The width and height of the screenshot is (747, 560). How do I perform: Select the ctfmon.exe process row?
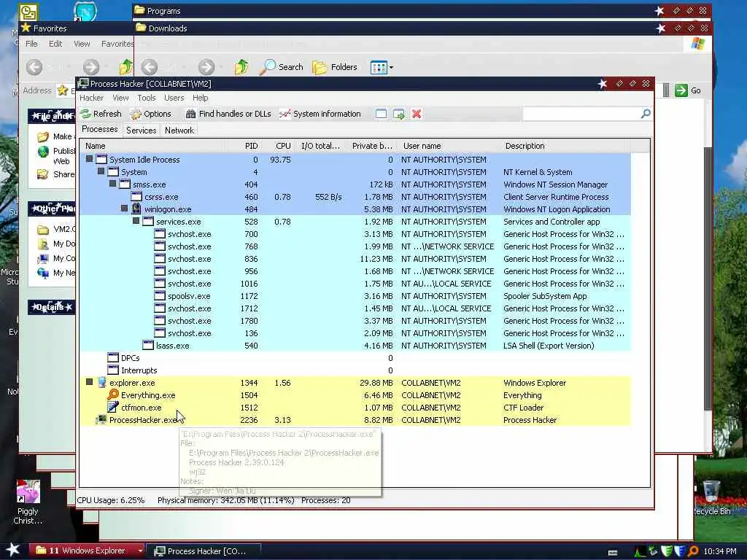355,408
